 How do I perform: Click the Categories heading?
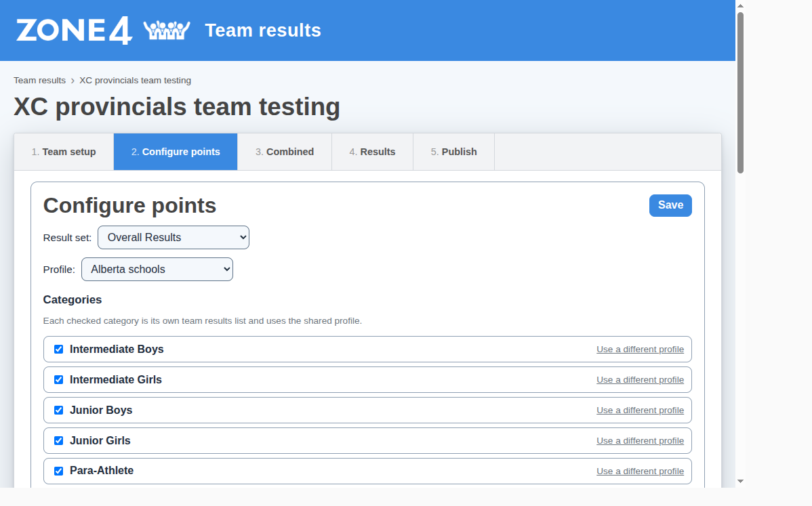pyautogui.click(x=73, y=299)
